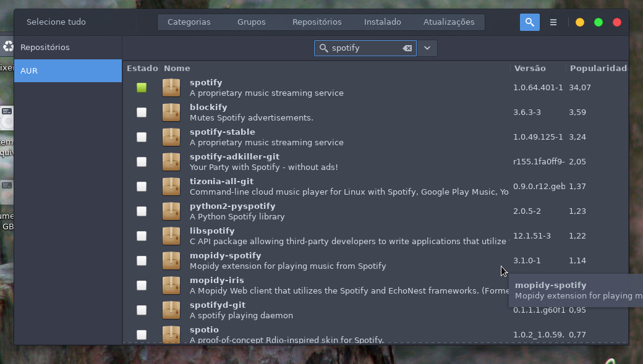Viewport: 643px width, 364px height.
Task: Open the hamburger menu
Action: 553,22
